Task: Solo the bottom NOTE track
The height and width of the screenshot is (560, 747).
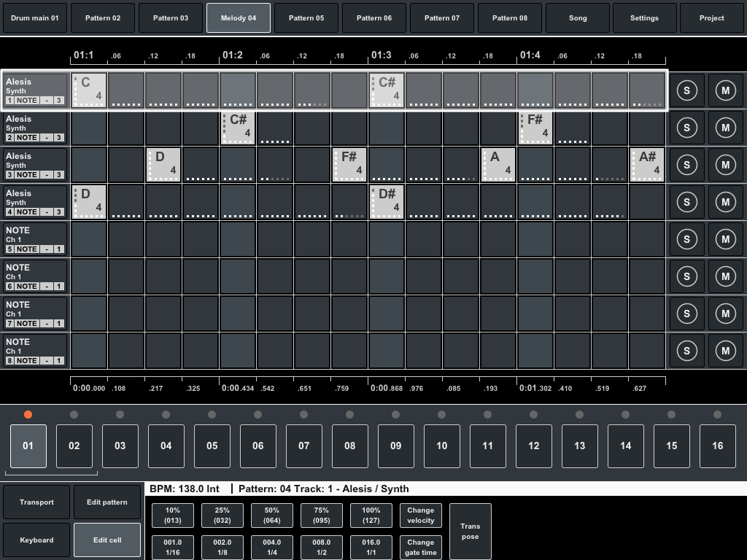Action: [x=686, y=350]
